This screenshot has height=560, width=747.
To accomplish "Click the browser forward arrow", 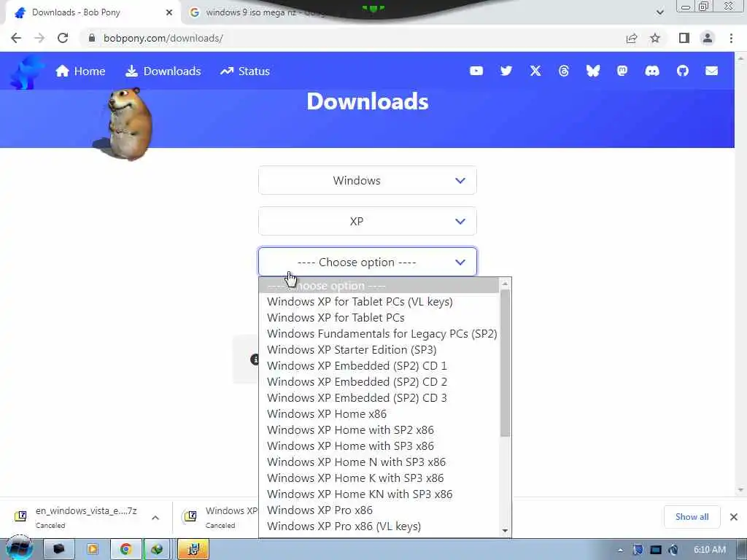I will [x=39, y=38].
